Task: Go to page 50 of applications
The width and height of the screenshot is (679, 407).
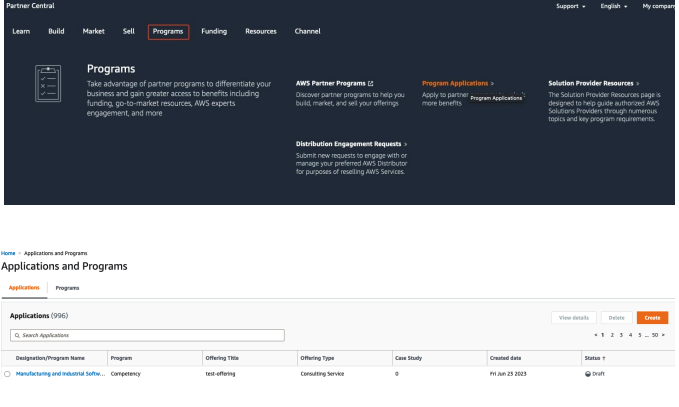Action: (655, 335)
